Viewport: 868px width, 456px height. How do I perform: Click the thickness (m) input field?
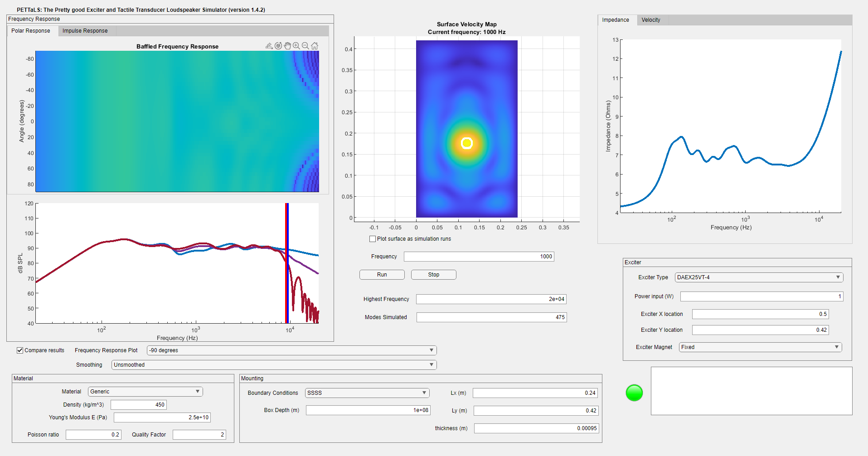(x=537, y=428)
